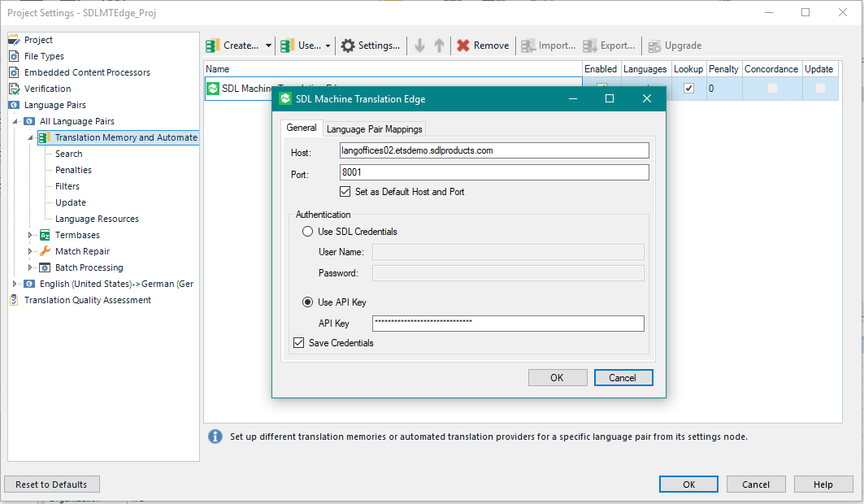864x504 pixels.
Task: Toggle the Concordance checkbox in provider row
Action: [x=772, y=88]
